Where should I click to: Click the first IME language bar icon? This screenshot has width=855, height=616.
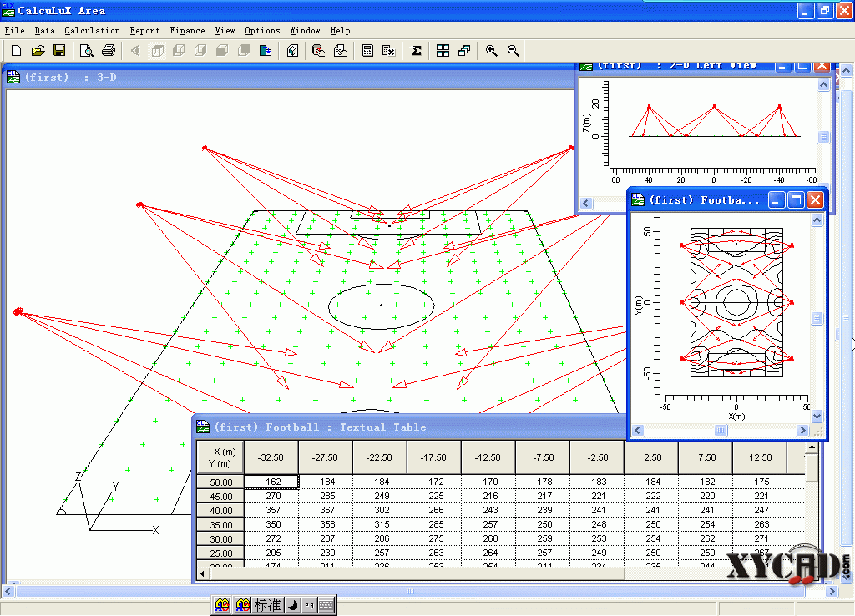[x=222, y=604]
